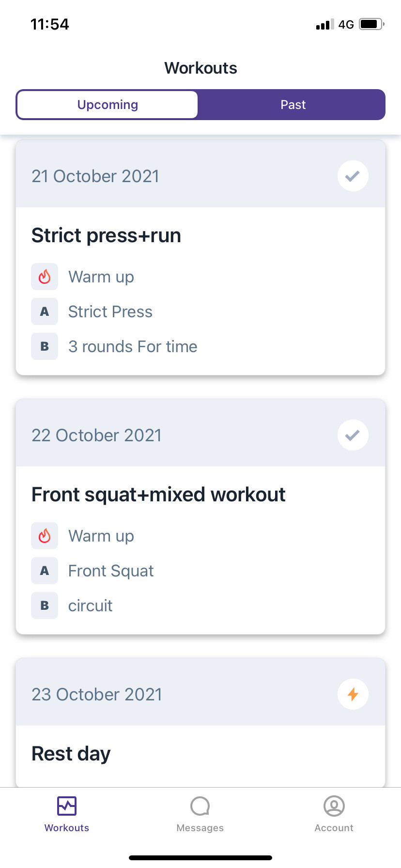Toggle the completed checkmark for 22 October 2021
Image resolution: width=401 pixels, height=868 pixels.
pos(353,435)
